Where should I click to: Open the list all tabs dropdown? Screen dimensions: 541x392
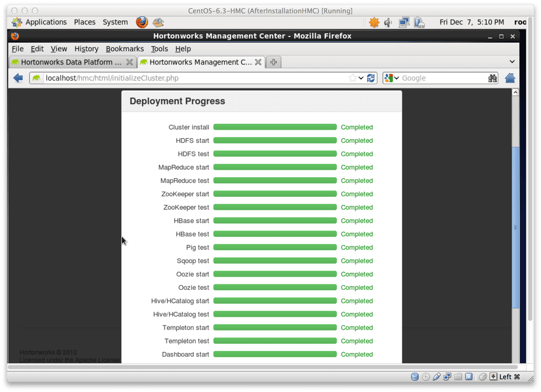point(512,62)
